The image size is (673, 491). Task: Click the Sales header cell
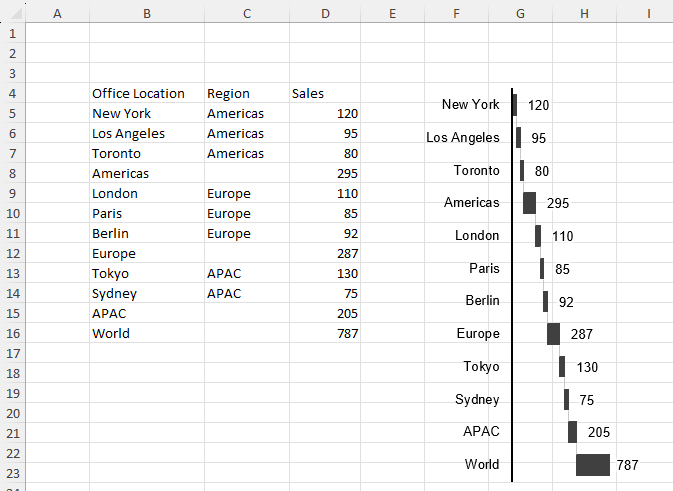coord(308,93)
